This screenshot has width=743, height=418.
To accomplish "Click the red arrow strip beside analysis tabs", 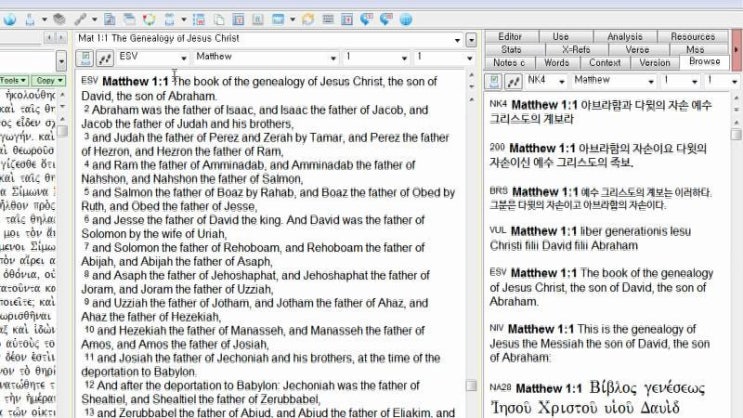I will point(737,48).
